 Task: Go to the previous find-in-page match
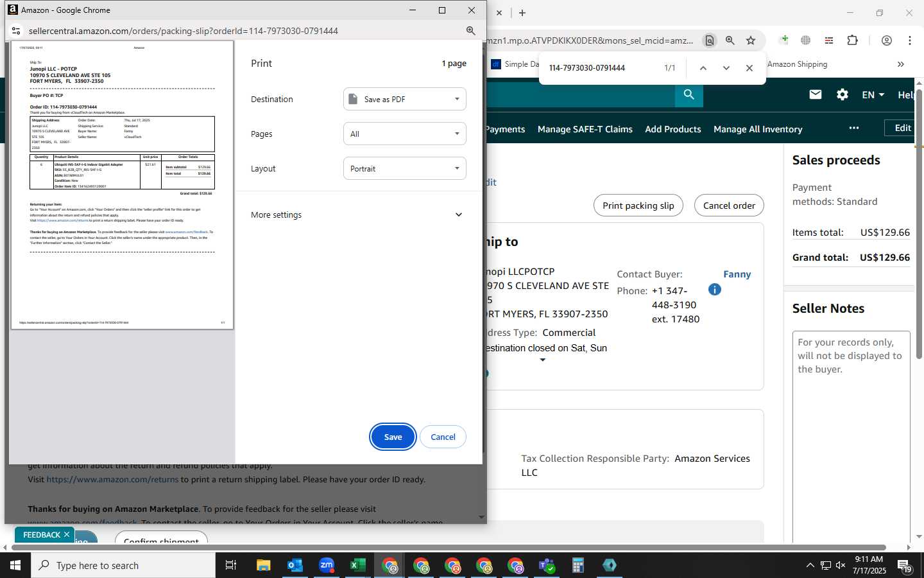point(703,68)
